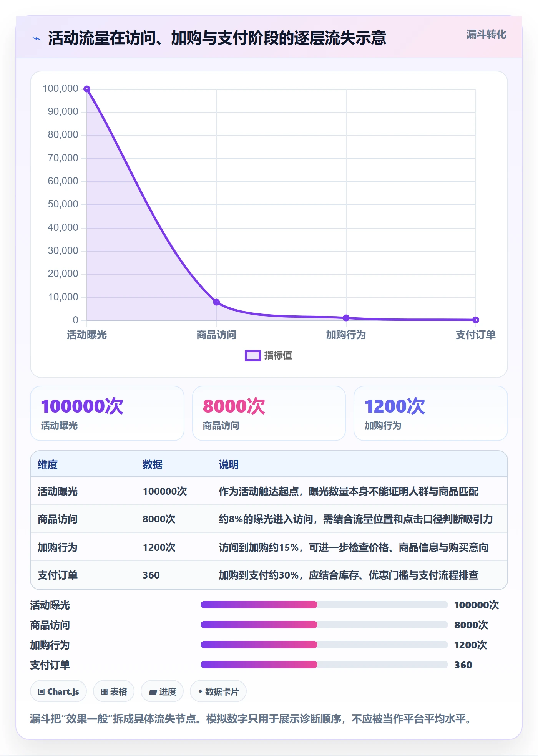
Task: Click the 活动曝光 progress bar
Action: pyautogui.click(x=324, y=605)
